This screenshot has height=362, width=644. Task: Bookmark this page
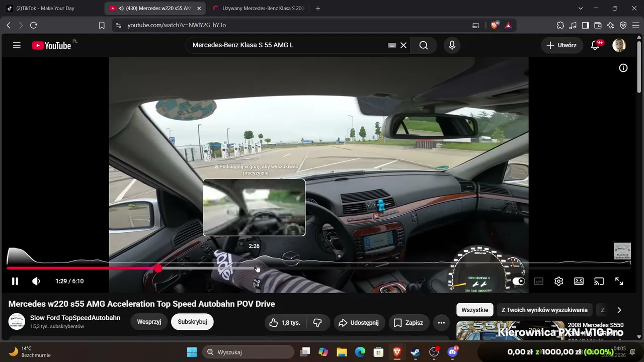pos(102,25)
